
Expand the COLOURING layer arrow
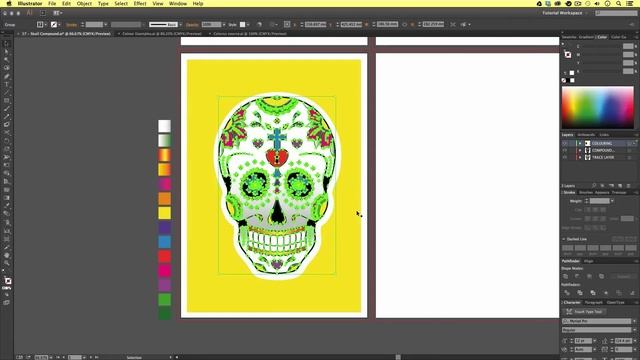click(580, 144)
